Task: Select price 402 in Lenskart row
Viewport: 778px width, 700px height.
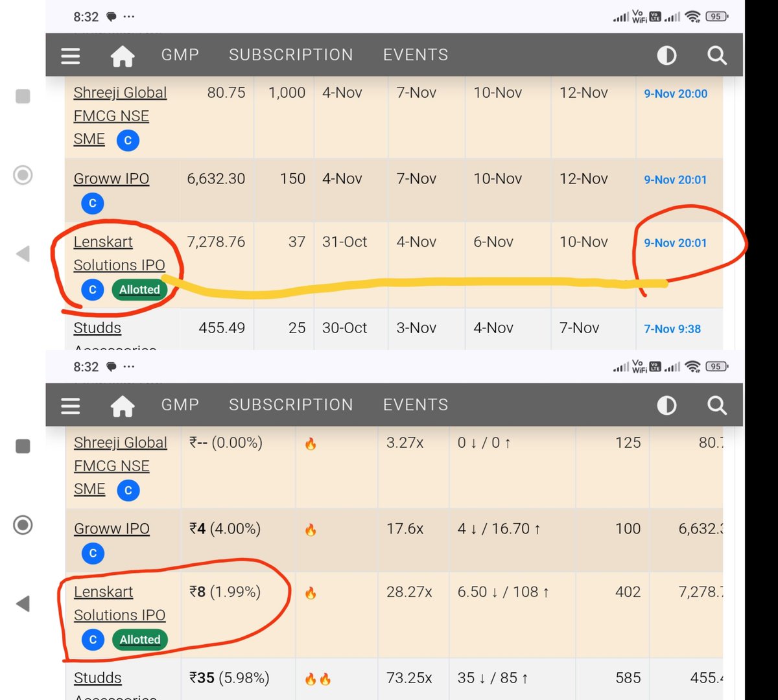Action: (x=628, y=592)
